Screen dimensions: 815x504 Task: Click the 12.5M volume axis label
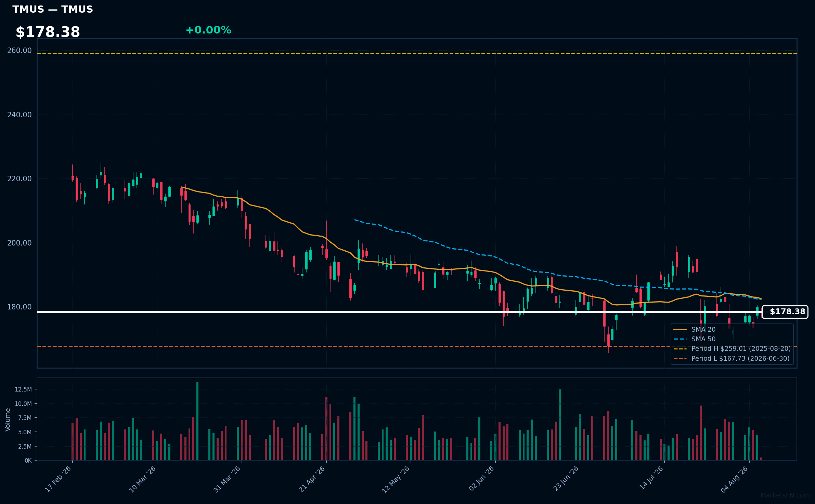click(23, 389)
